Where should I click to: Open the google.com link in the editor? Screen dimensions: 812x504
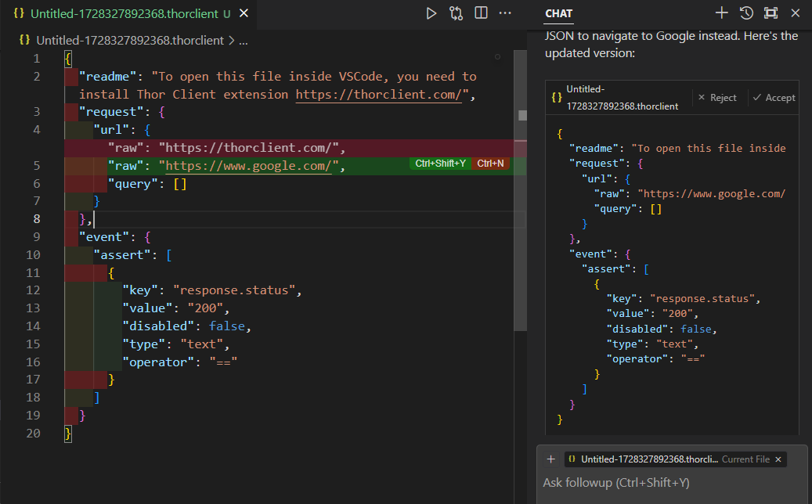click(248, 166)
